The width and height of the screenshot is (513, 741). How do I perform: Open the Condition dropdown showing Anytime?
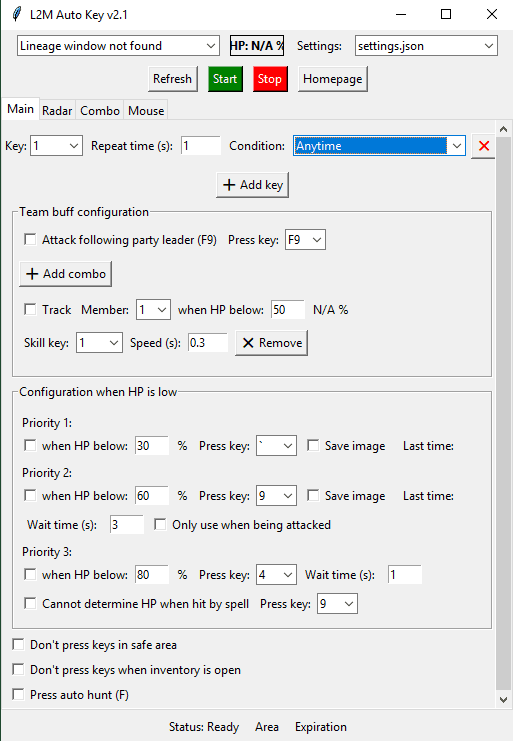click(x=379, y=146)
